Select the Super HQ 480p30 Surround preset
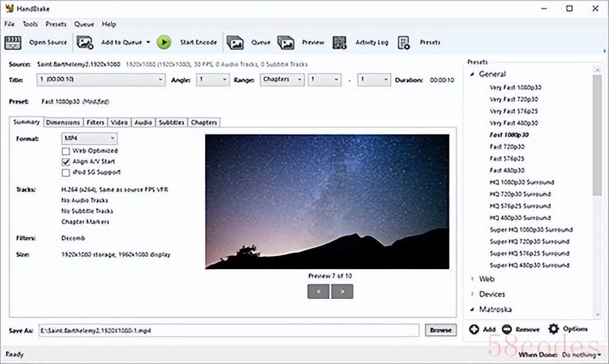Screen dimensions: 609x364 pyautogui.click(x=530, y=265)
